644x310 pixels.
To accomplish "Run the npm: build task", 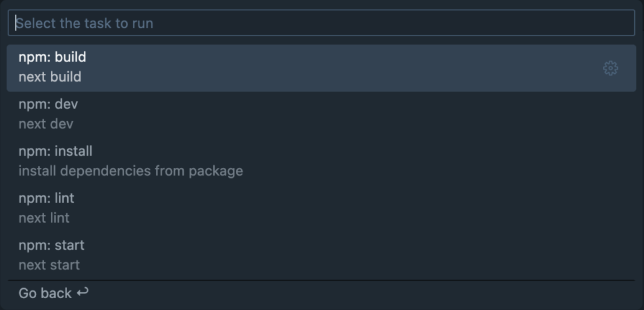I will tap(321, 68).
